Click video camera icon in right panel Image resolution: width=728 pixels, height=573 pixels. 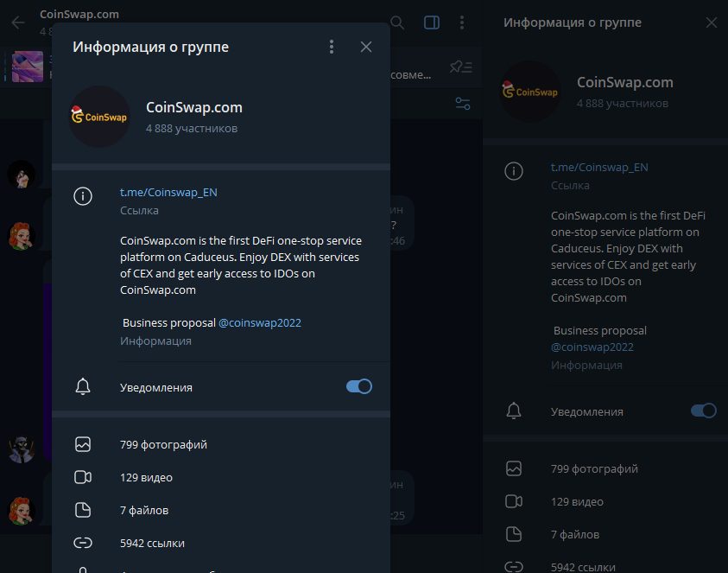point(514,501)
